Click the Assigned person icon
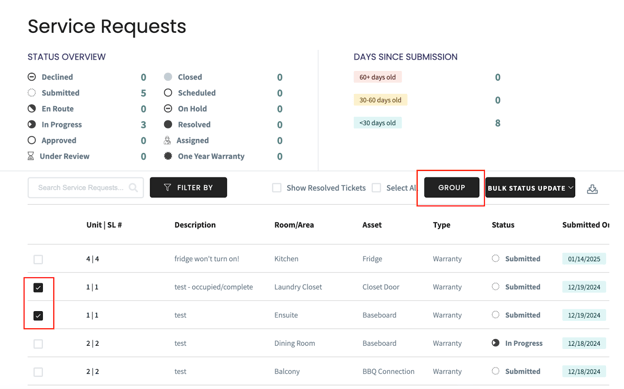 (x=167, y=140)
